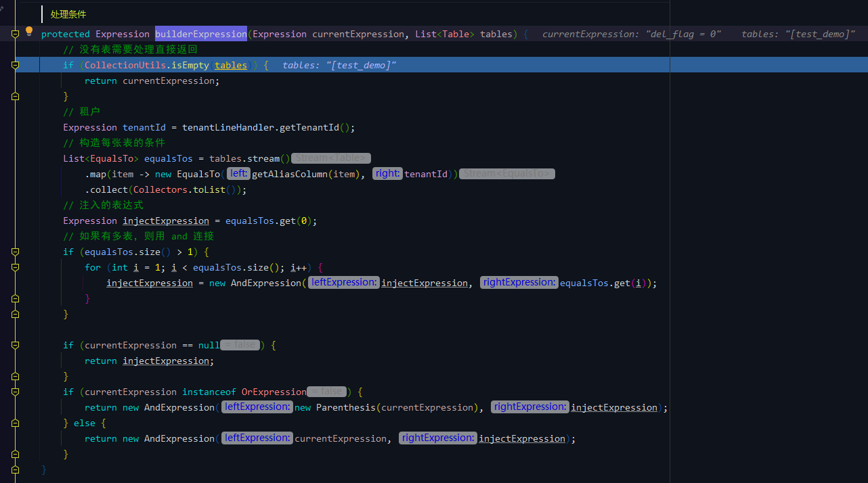Click the highlighted builderExpression method name
The width and height of the screenshot is (868, 483).
click(201, 34)
